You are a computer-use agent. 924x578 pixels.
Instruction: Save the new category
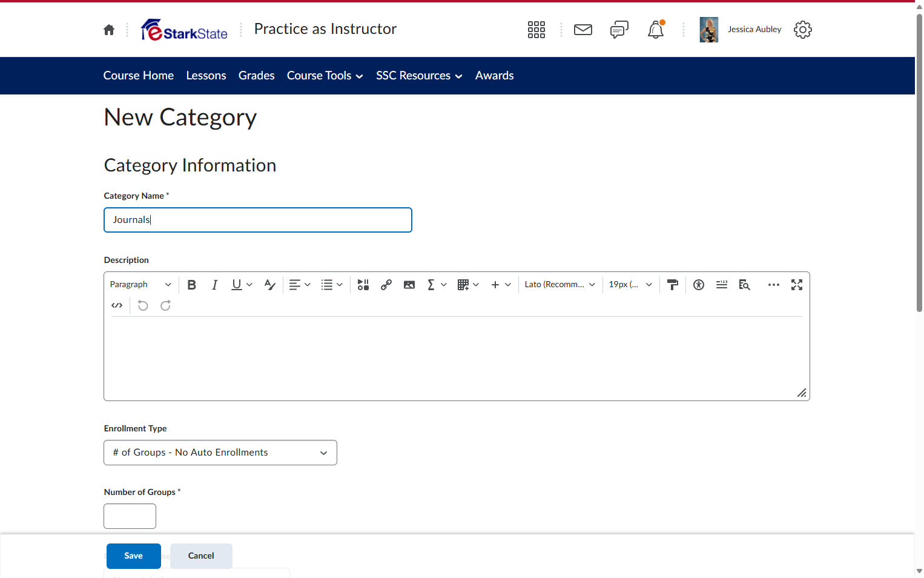pos(134,556)
